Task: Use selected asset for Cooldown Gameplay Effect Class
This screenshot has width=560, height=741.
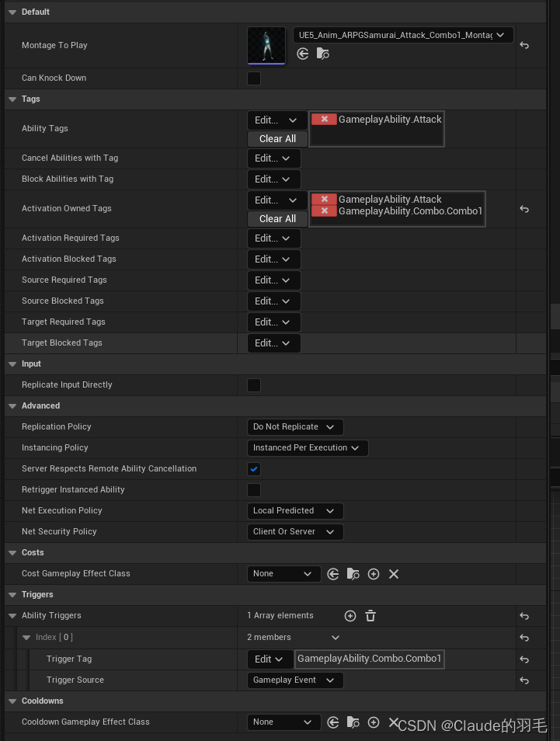Action: coord(333,722)
